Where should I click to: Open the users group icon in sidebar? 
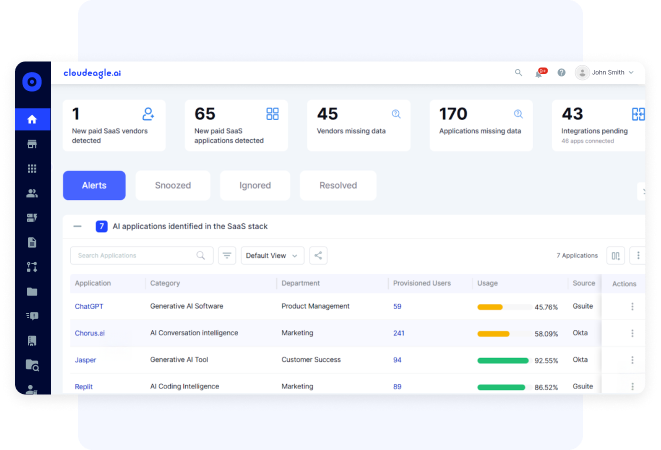click(x=32, y=193)
